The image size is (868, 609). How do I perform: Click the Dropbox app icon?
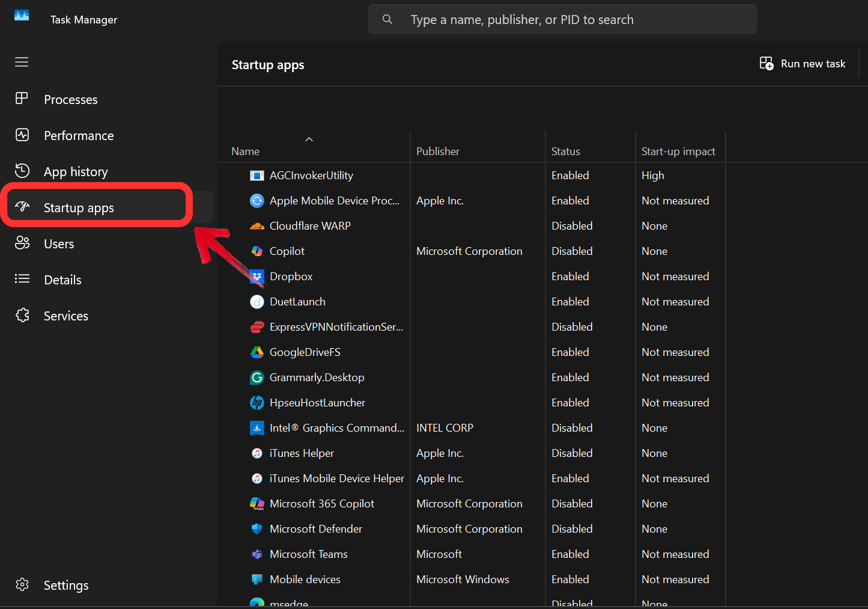tap(257, 277)
